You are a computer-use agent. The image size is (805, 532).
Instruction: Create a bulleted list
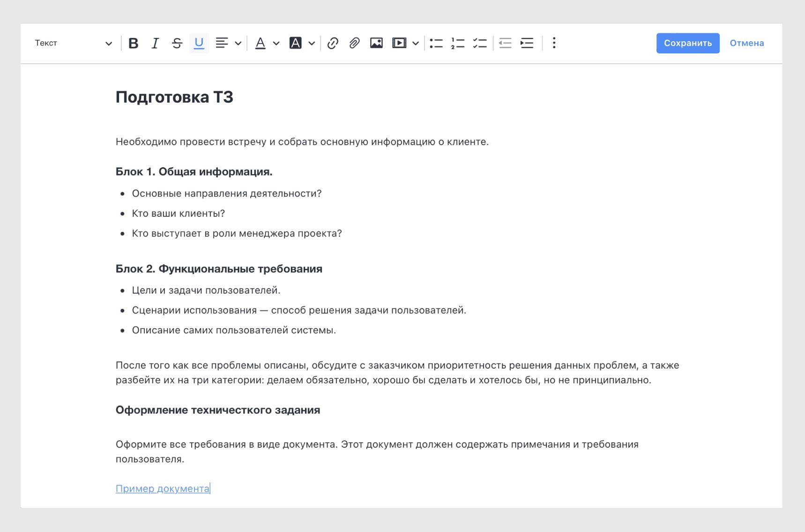[x=436, y=43]
